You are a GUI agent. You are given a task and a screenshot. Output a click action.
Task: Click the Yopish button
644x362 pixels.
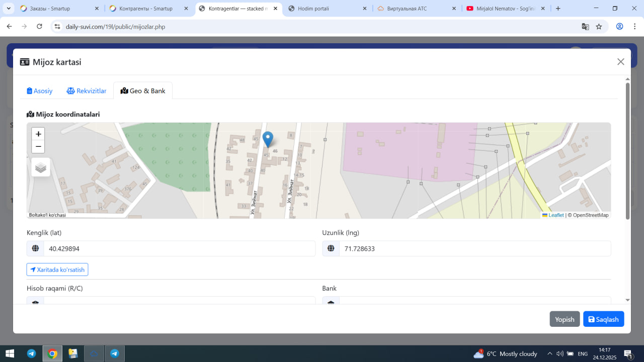point(565,319)
